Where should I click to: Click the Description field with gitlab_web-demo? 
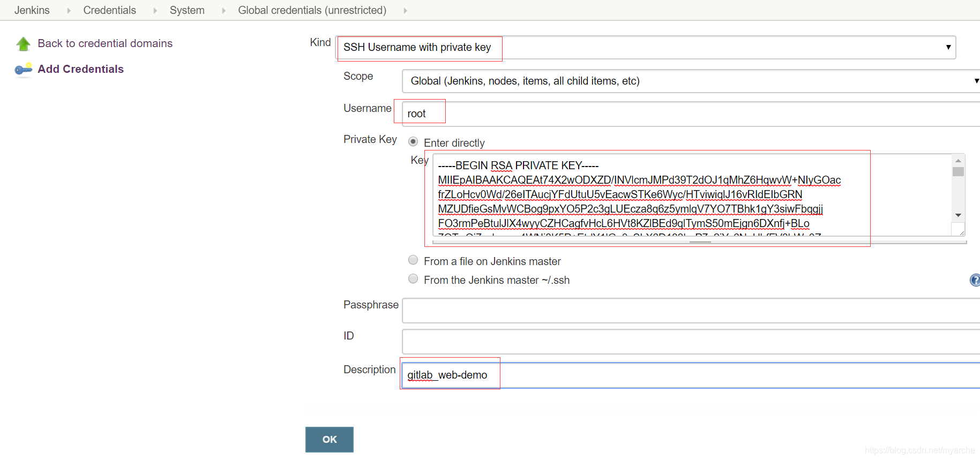tap(691, 375)
